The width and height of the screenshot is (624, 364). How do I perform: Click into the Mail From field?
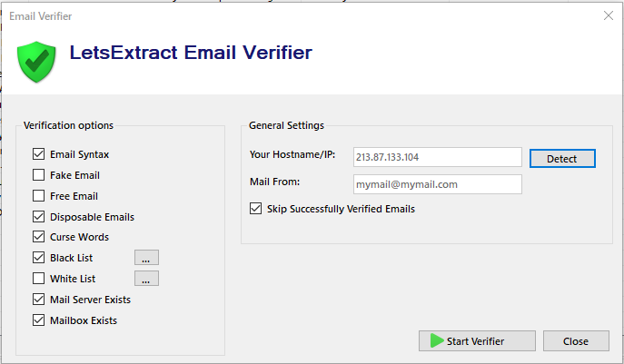(437, 184)
